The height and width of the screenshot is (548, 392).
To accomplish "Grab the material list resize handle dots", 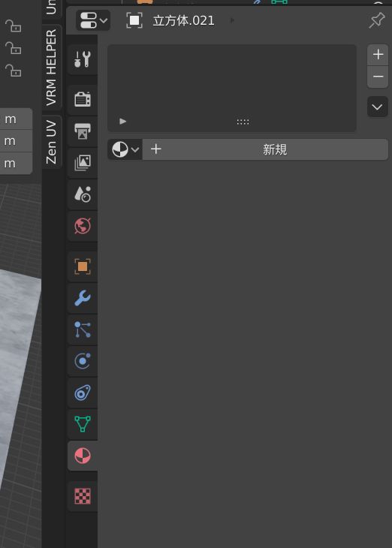I will pos(243,122).
